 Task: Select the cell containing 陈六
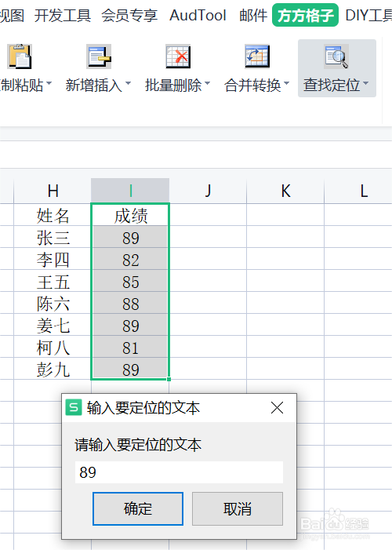[53, 304]
